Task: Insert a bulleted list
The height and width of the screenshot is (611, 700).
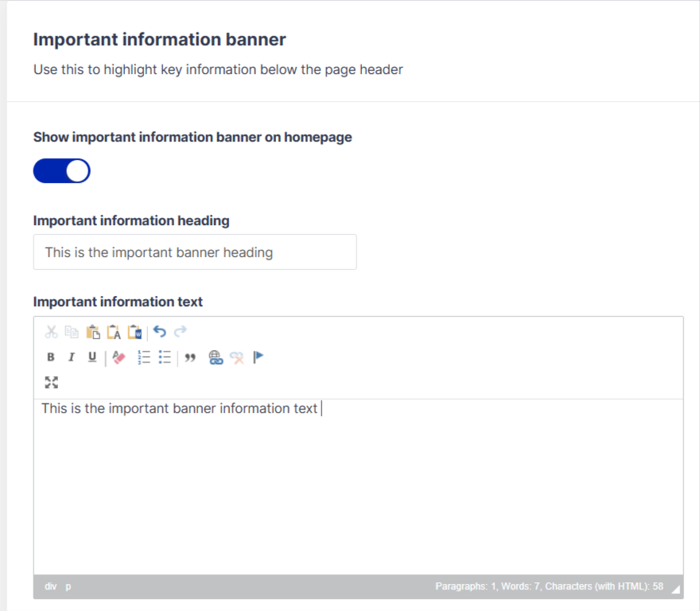Action: [x=165, y=357]
